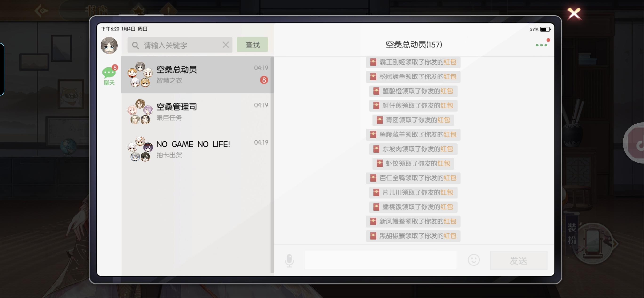Click the message text input box
644x298 pixels.
point(380,260)
